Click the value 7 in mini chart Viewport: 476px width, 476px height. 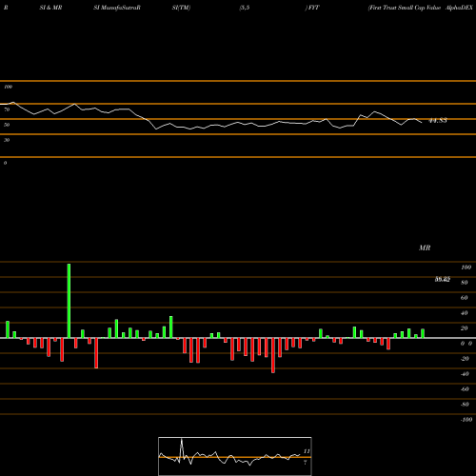click(306, 463)
